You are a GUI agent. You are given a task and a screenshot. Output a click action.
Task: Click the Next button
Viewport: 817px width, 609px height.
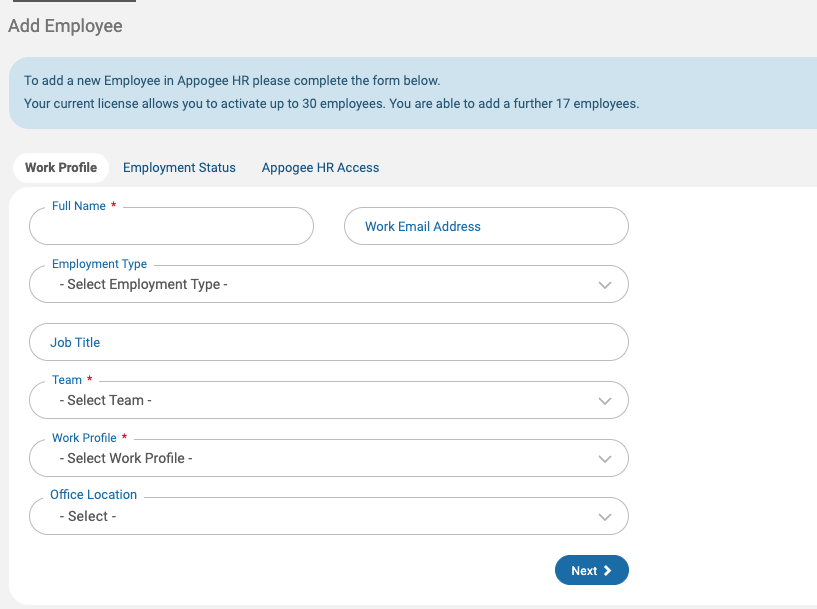[x=591, y=570]
